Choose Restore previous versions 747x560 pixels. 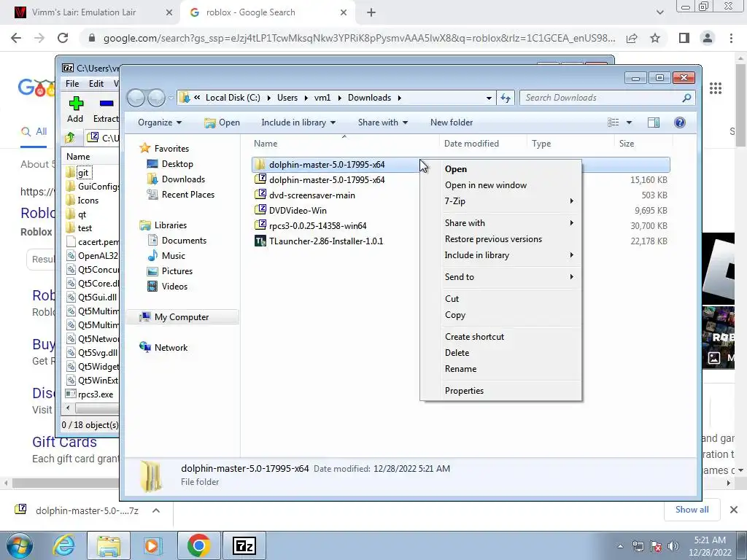[500, 239]
